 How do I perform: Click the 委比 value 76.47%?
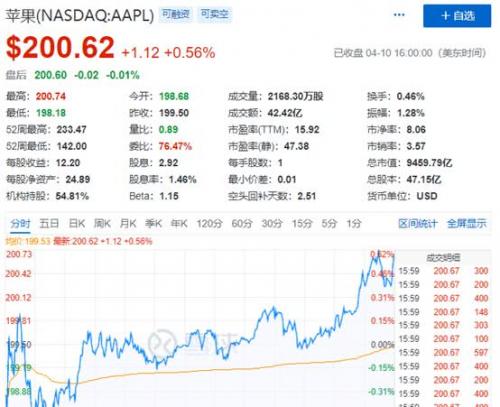(x=175, y=146)
